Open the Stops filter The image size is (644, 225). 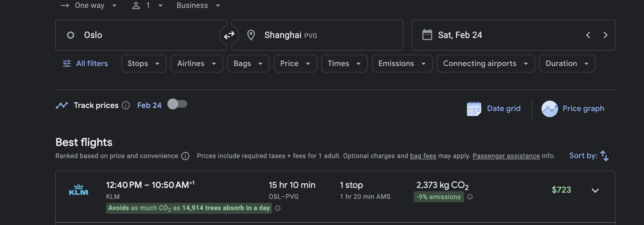tap(144, 64)
